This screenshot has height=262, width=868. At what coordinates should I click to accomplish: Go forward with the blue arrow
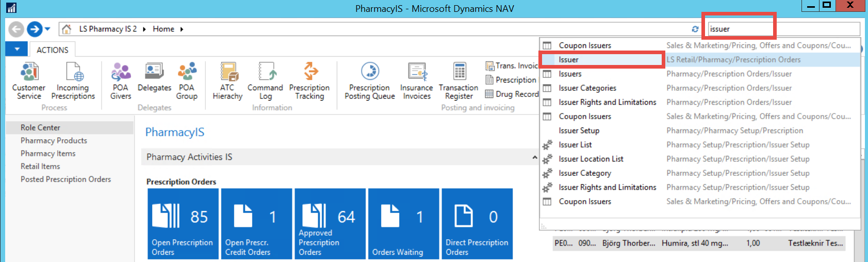click(x=35, y=29)
